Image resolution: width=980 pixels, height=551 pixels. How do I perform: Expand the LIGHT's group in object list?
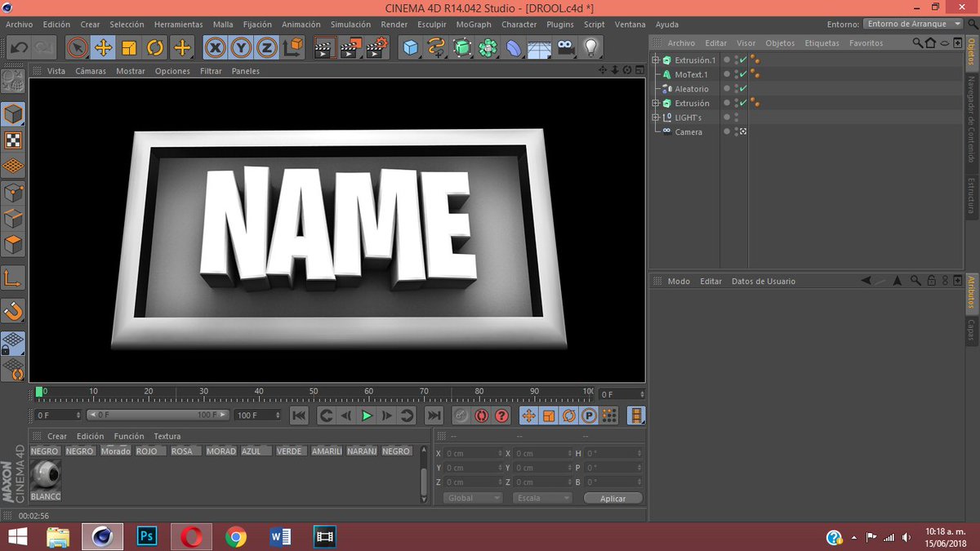655,118
